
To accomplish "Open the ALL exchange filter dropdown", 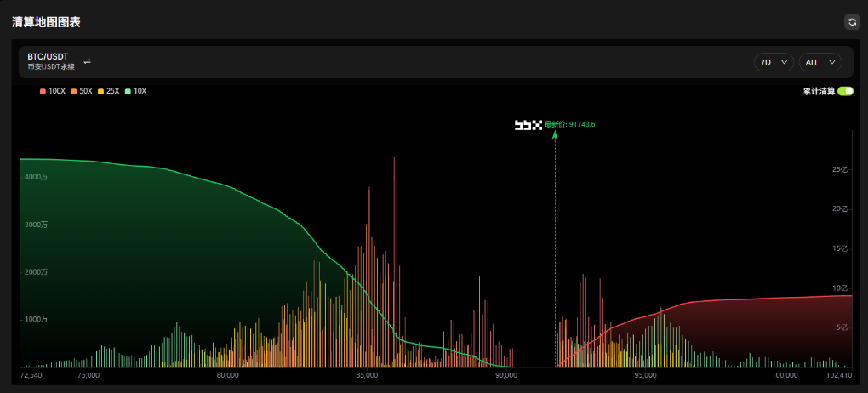I will [819, 62].
